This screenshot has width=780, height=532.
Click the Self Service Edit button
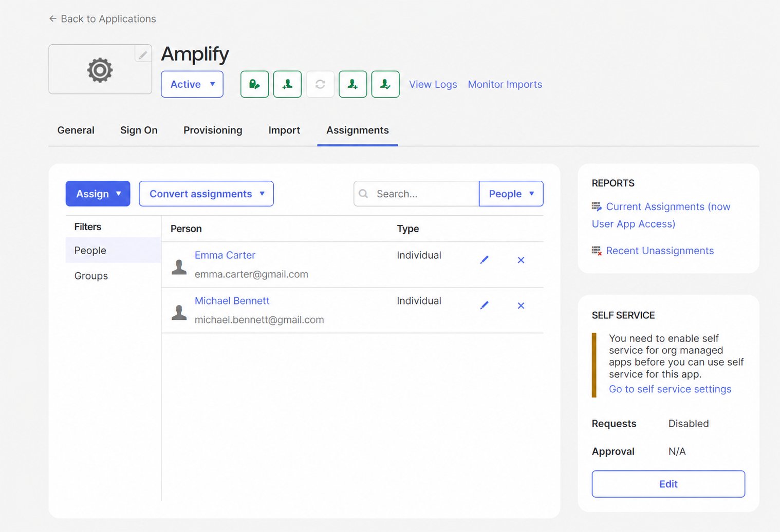click(x=668, y=484)
